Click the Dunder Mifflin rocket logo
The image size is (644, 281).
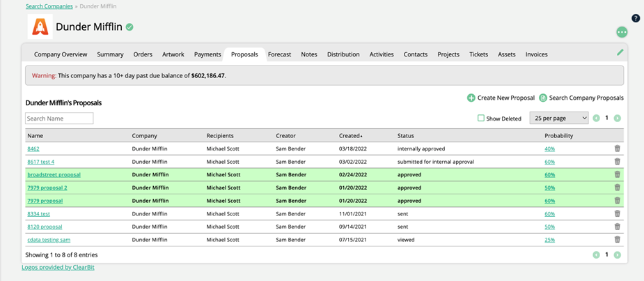point(40,26)
